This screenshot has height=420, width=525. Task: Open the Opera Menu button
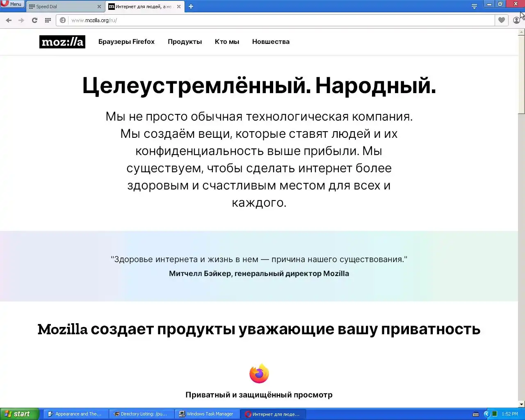point(12,4)
